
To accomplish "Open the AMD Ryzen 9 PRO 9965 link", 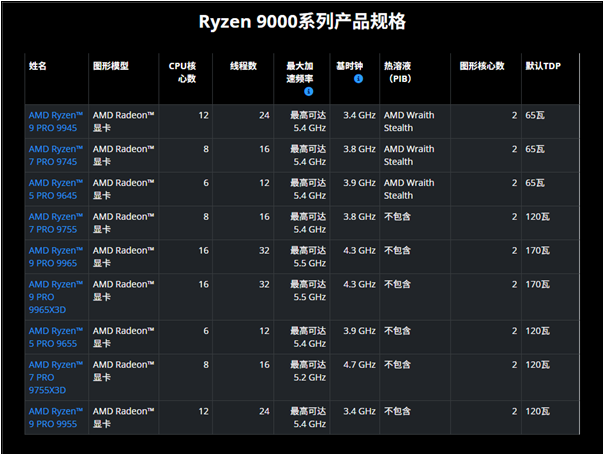I will pos(56,257).
